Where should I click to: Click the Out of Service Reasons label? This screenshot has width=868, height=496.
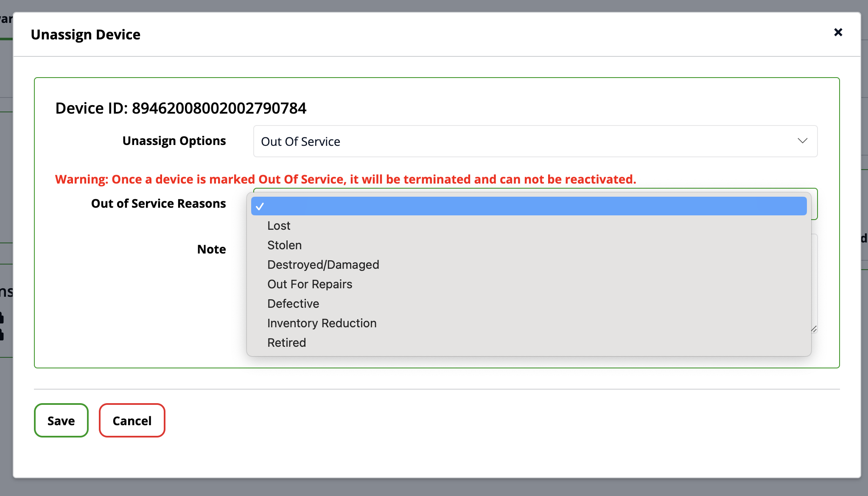pyautogui.click(x=158, y=203)
